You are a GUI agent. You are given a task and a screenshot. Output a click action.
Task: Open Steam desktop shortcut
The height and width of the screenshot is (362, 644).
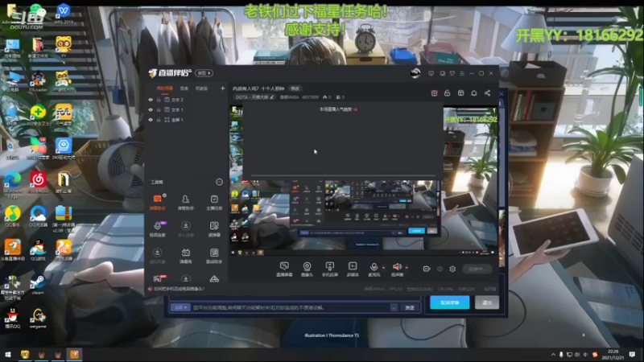click(38, 285)
